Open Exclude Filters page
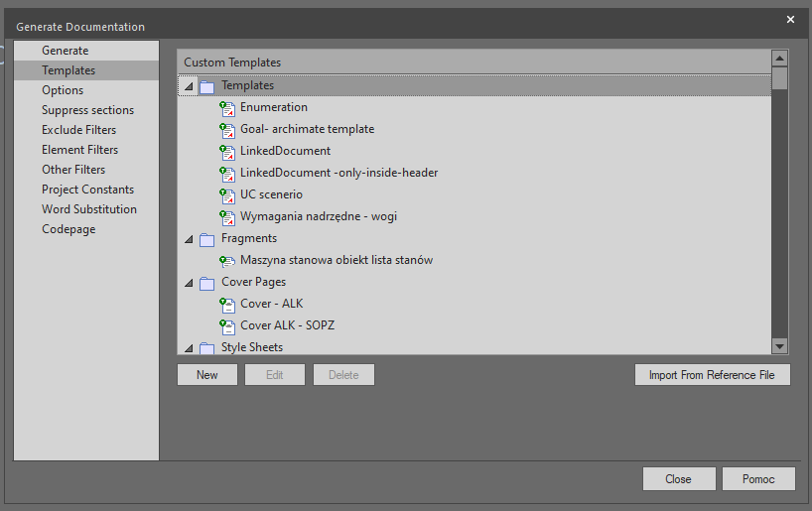Viewport: 812px width, 511px height. pos(86,129)
